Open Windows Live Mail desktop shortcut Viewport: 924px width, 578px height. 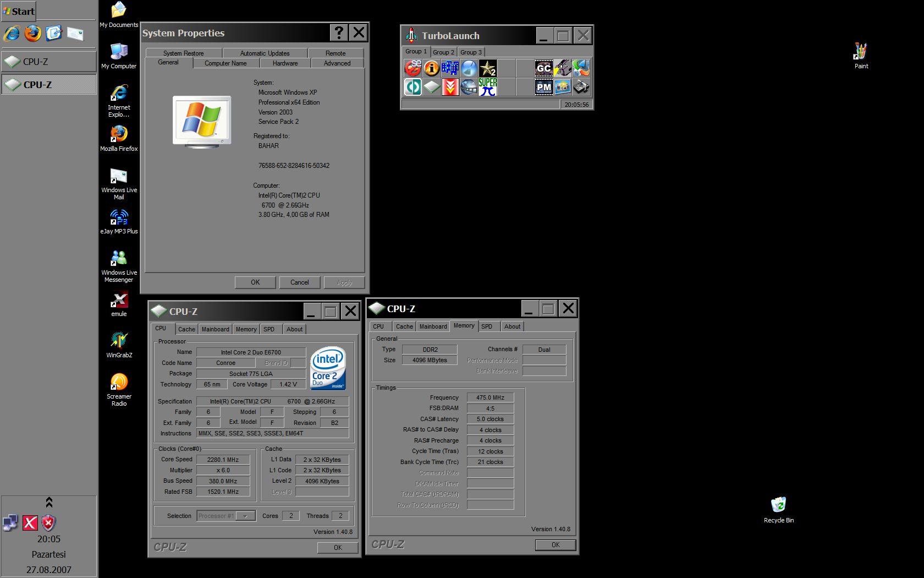pos(119,184)
